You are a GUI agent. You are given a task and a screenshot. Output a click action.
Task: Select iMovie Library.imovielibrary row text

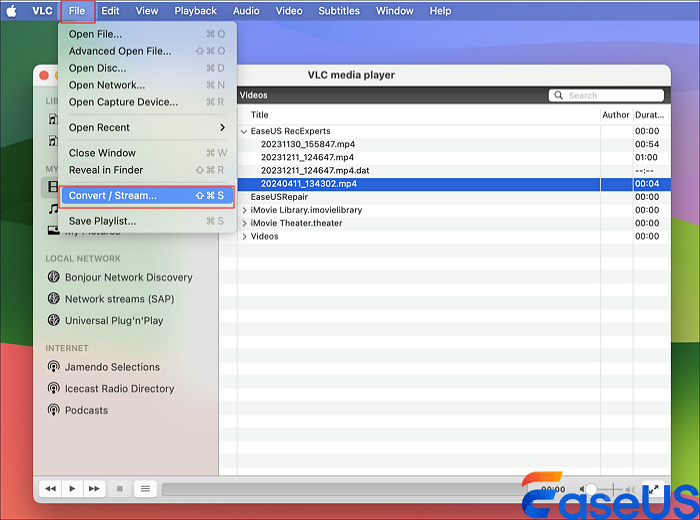(x=306, y=210)
